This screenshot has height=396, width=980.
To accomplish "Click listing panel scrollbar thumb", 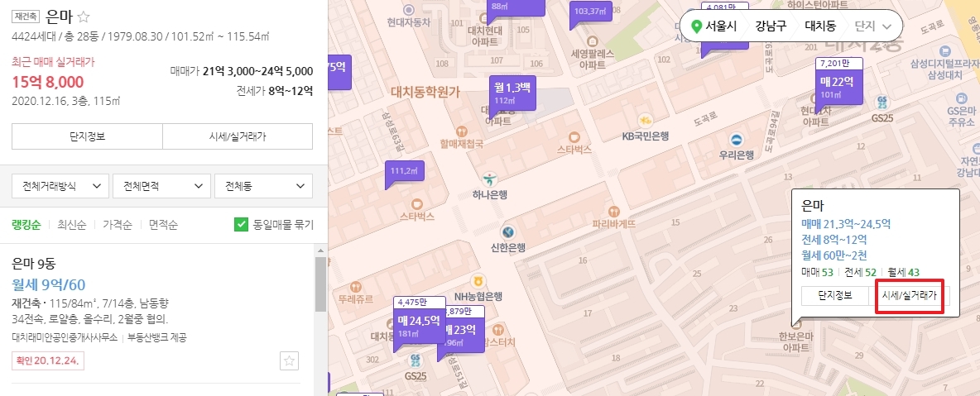I will point(320,284).
